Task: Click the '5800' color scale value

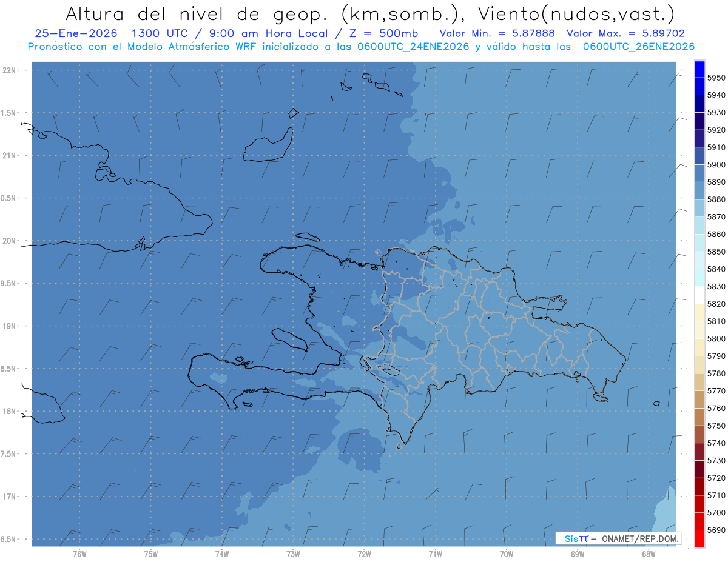Action: 716,338
